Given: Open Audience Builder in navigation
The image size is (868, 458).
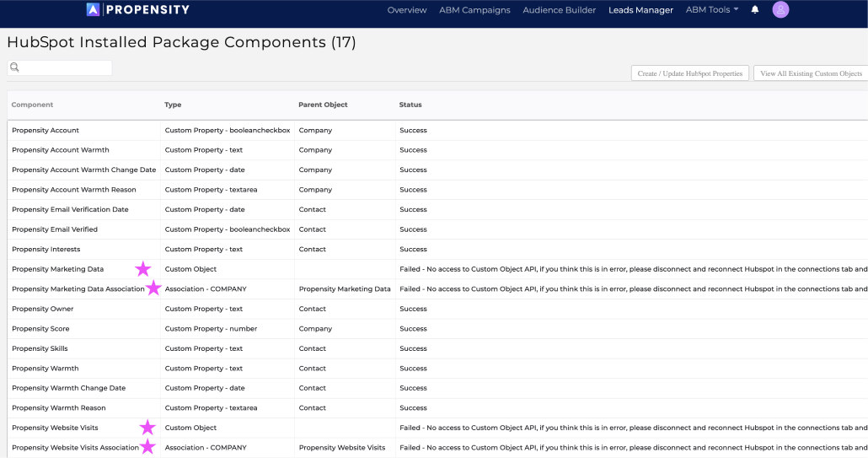Looking at the screenshot, I should (559, 10).
